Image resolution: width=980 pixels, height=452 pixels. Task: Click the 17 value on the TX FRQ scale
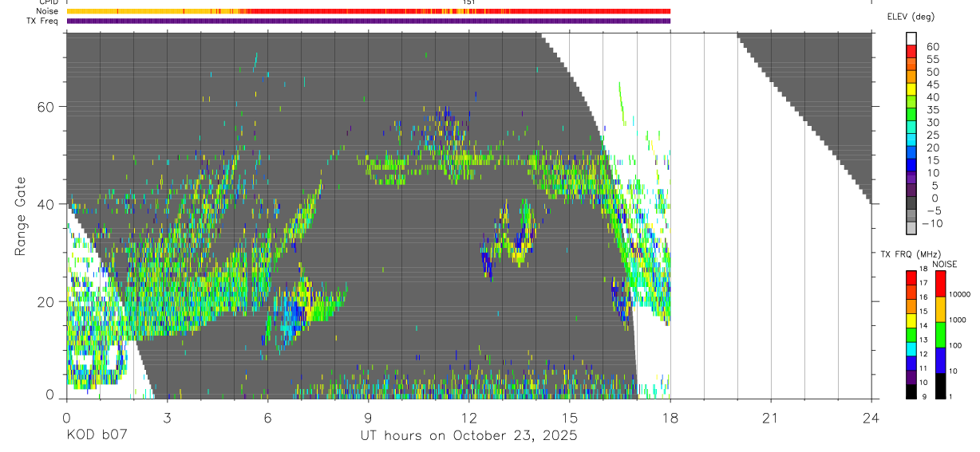(923, 283)
